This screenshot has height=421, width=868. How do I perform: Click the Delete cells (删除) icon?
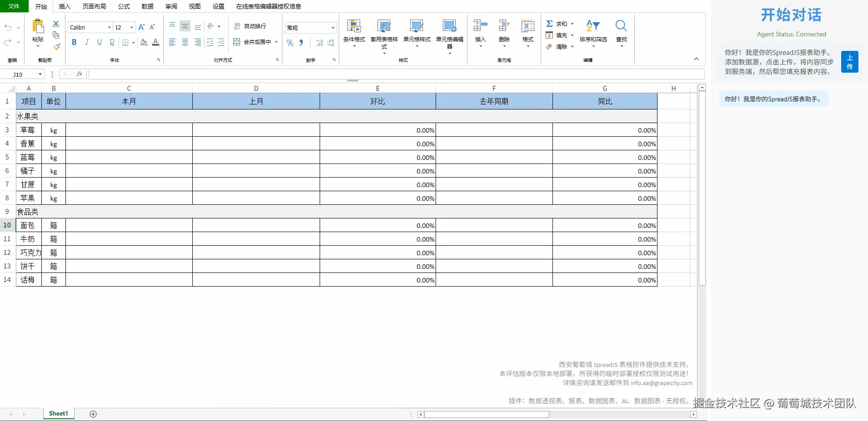[x=504, y=25]
